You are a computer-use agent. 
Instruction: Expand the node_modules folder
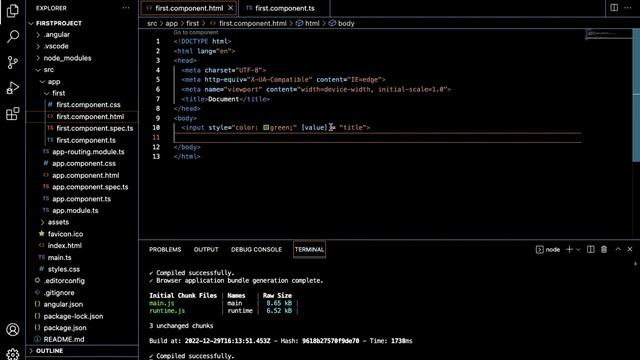coord(67,58)
